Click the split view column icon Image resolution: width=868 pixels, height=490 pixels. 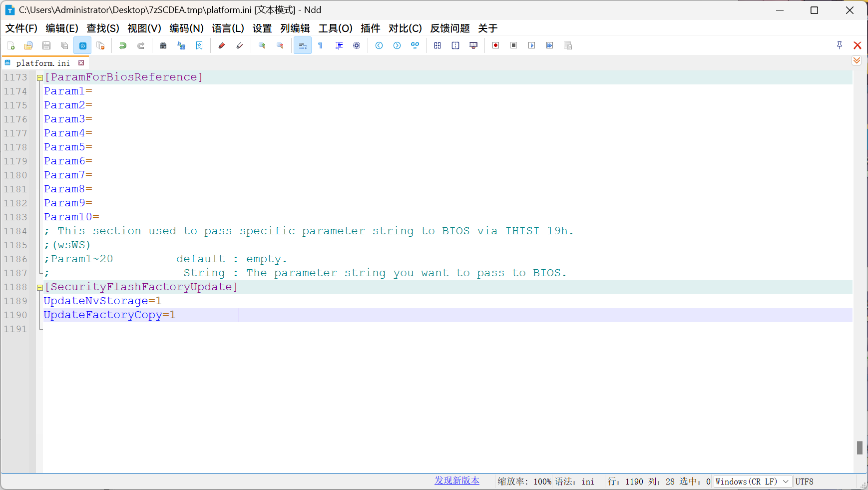455,45
